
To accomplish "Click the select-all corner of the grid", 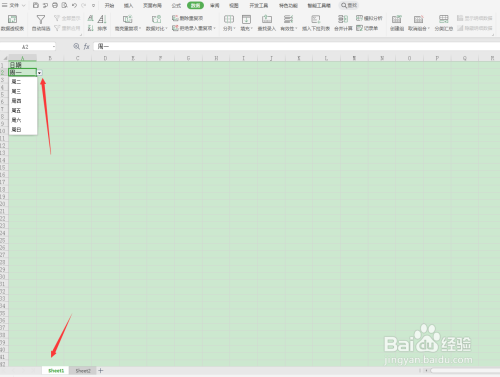I will coord(4,58).
